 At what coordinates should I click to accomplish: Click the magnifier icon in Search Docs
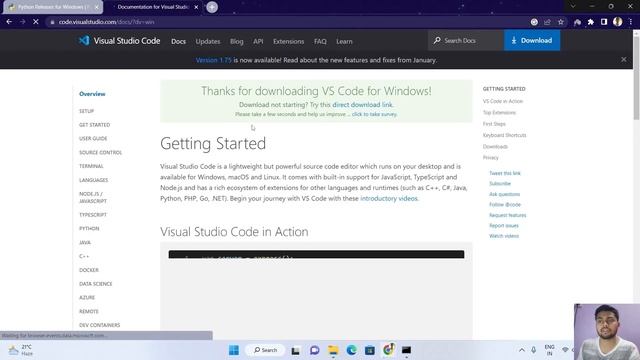437,40
